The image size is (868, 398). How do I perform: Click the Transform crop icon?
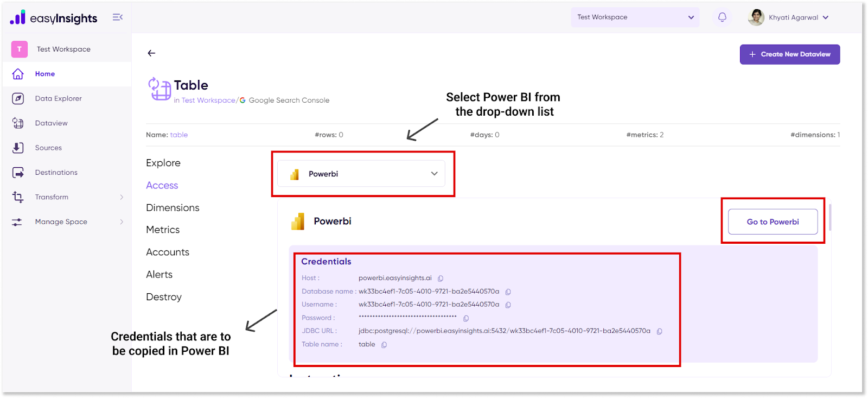pyautogui.click(x=18, y=197)
